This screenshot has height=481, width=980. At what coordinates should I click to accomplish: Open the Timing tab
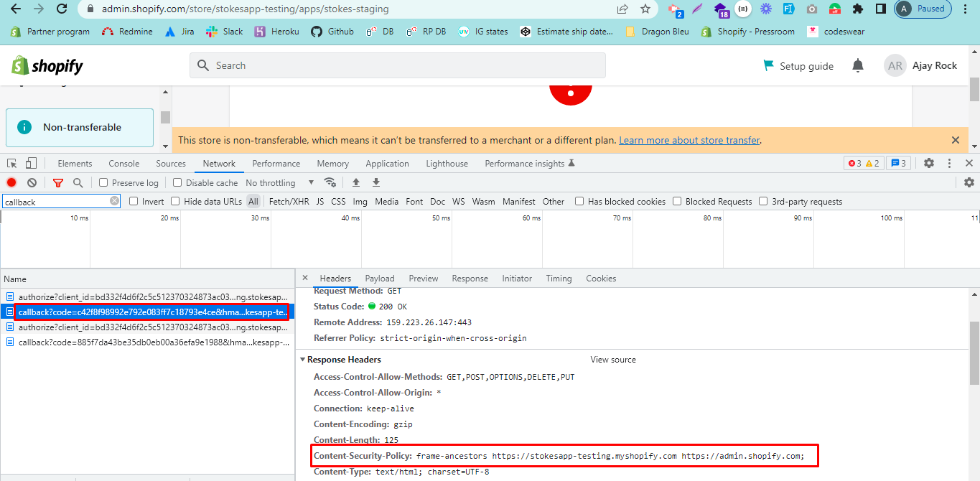[559, 279]
